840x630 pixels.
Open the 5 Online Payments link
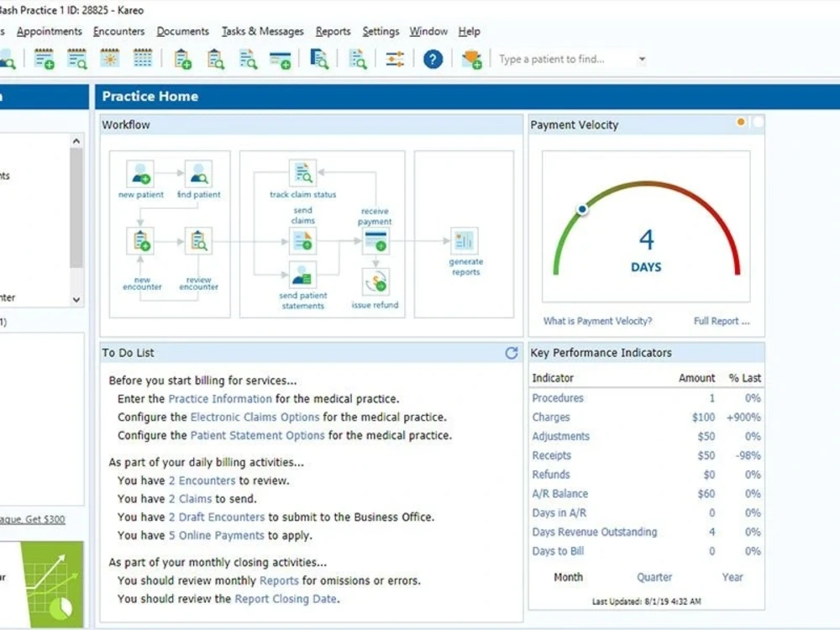coord(217,535)
